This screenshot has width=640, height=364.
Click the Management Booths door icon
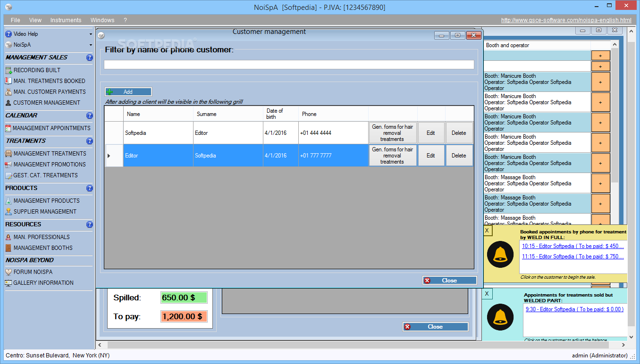pos(8,248)
